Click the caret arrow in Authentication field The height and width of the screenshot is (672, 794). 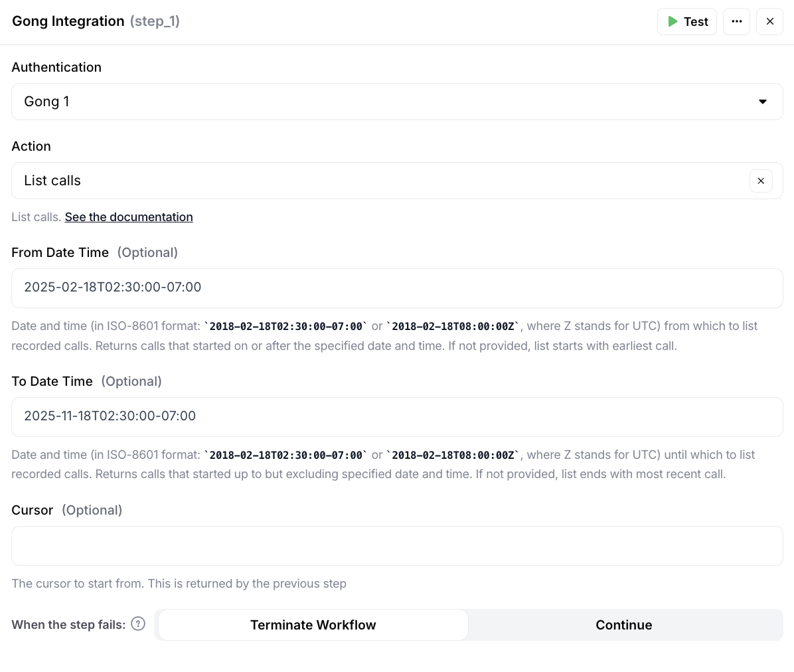[762, 102]
